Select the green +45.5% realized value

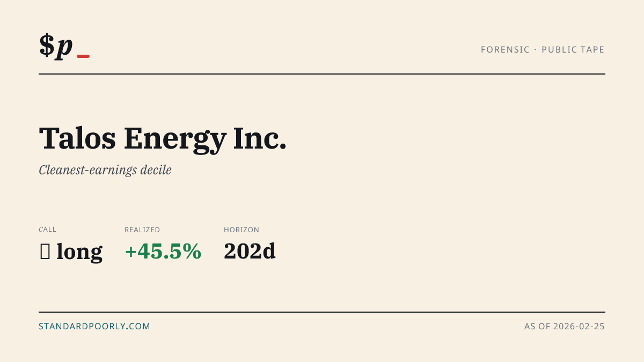coord(163,252)
